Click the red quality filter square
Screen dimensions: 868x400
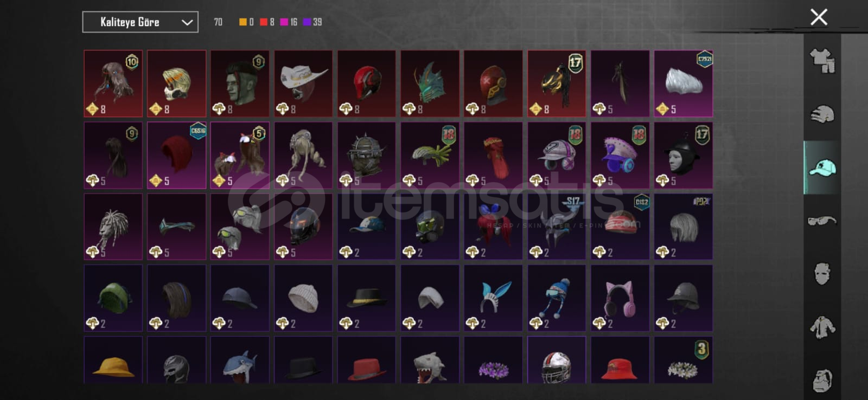[x=264, y=22]
